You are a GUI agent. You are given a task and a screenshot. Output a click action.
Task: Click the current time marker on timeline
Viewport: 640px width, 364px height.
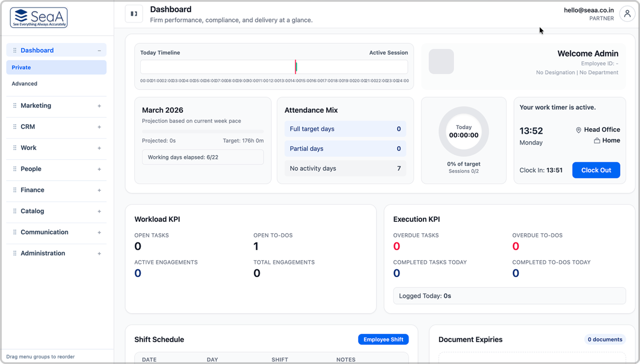coord(296,67)
